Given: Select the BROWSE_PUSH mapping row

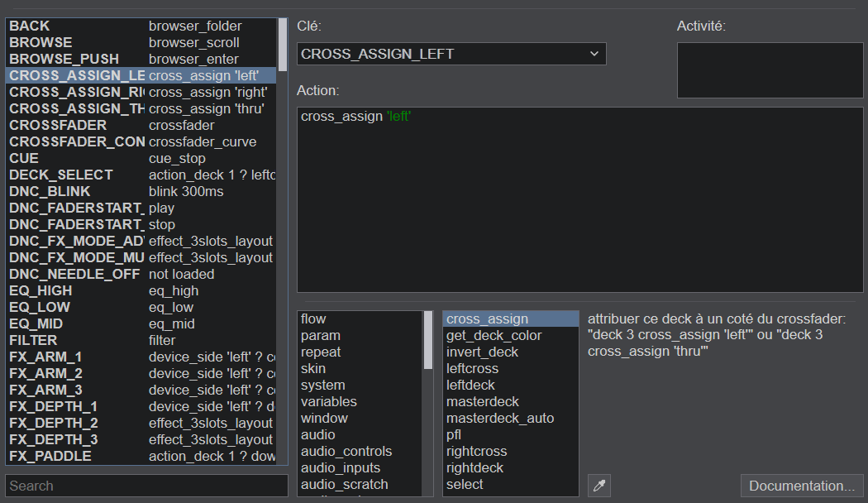Looking at the screenshot, I should pos(141,60).
